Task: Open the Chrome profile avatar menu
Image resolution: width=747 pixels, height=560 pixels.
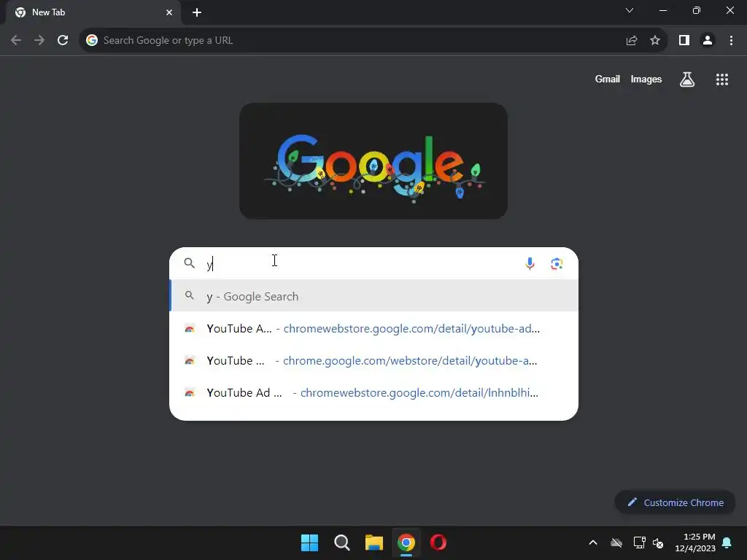Action: (x=708, y=41)
